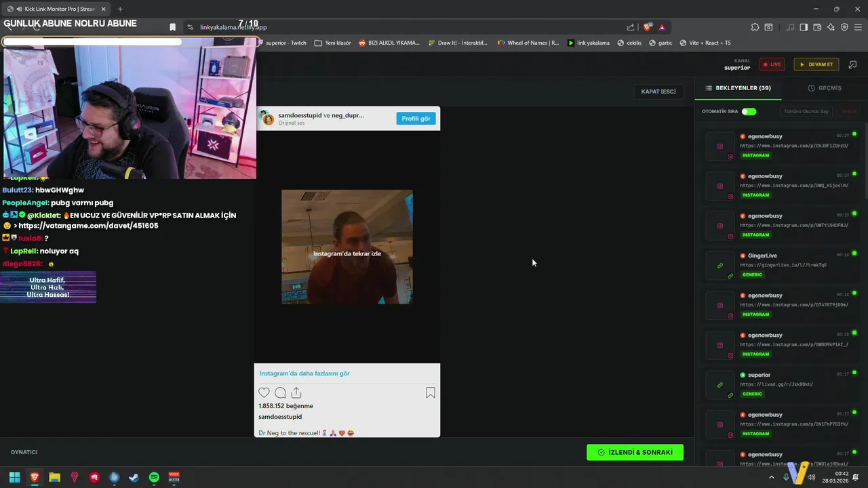
Task: Select the Kick Link Monitor Pro browser tab
Action: (57, 9)
